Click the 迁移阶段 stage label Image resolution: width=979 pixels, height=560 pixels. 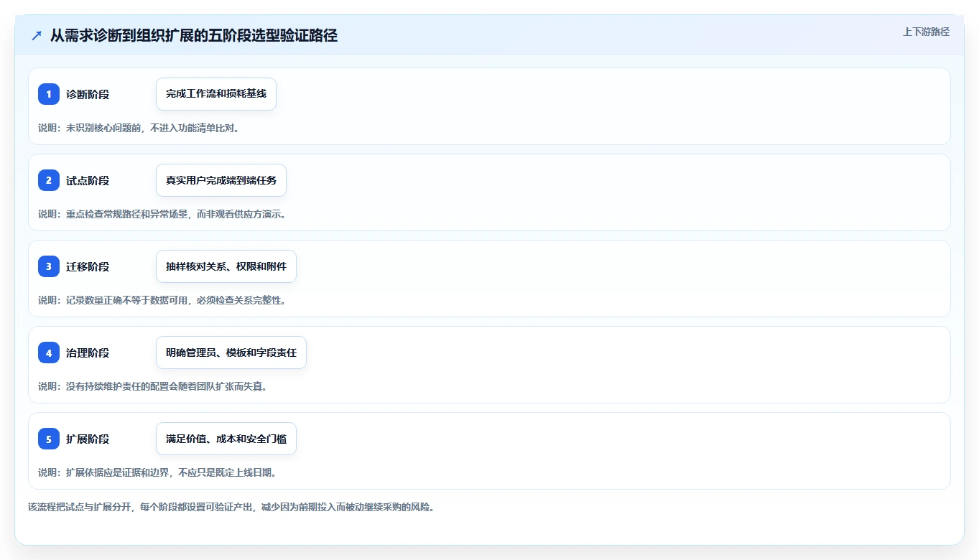point(88,266)
